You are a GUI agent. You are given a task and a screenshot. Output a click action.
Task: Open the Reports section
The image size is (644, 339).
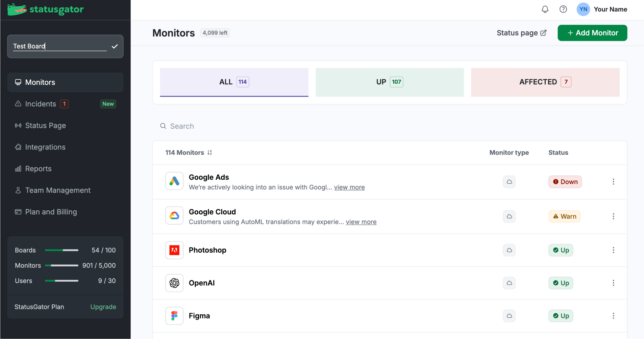coord(38,169)
